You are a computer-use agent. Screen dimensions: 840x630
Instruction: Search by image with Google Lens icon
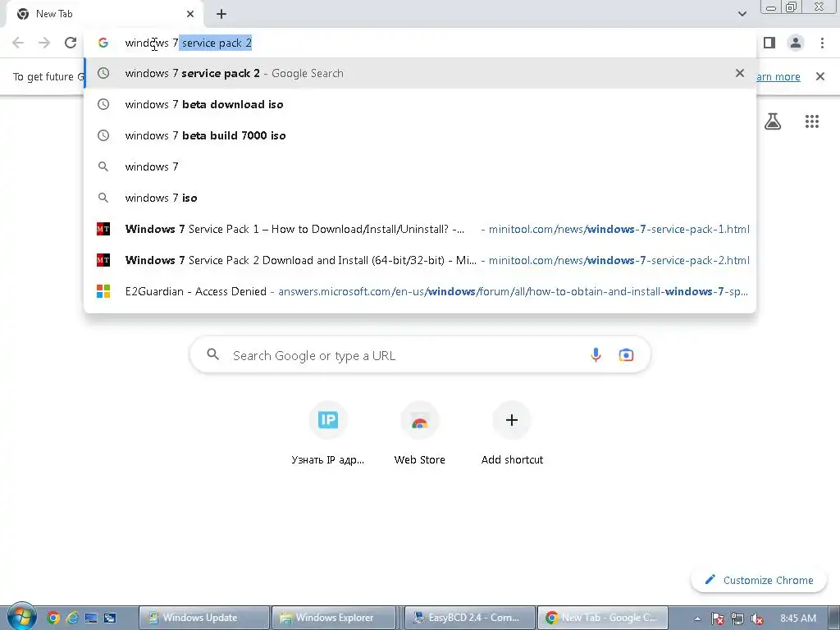626,354
